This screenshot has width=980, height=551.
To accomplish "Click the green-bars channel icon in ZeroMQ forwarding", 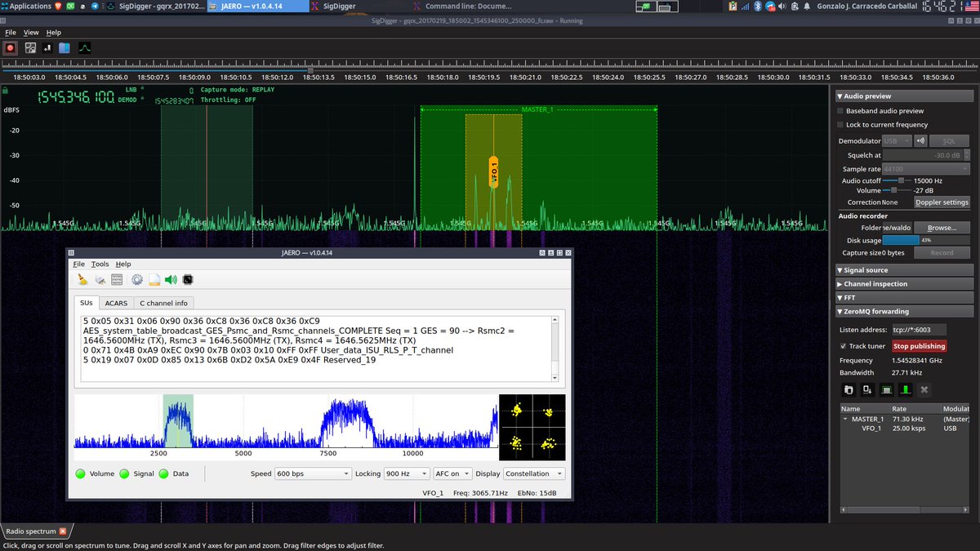I will pos(886,389).
